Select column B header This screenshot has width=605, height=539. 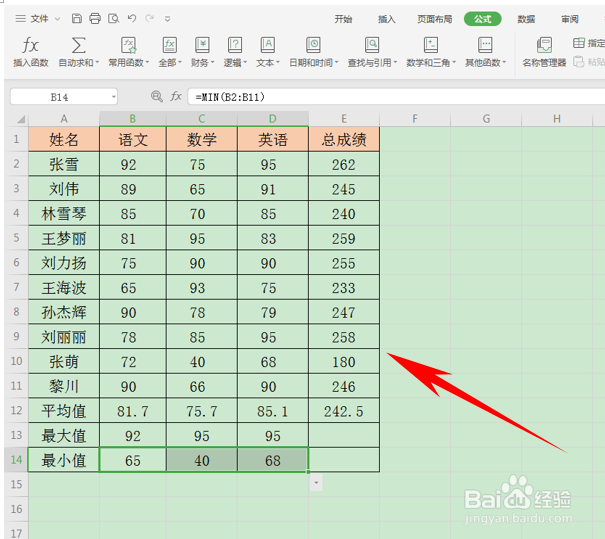click(x=133, y=119)
